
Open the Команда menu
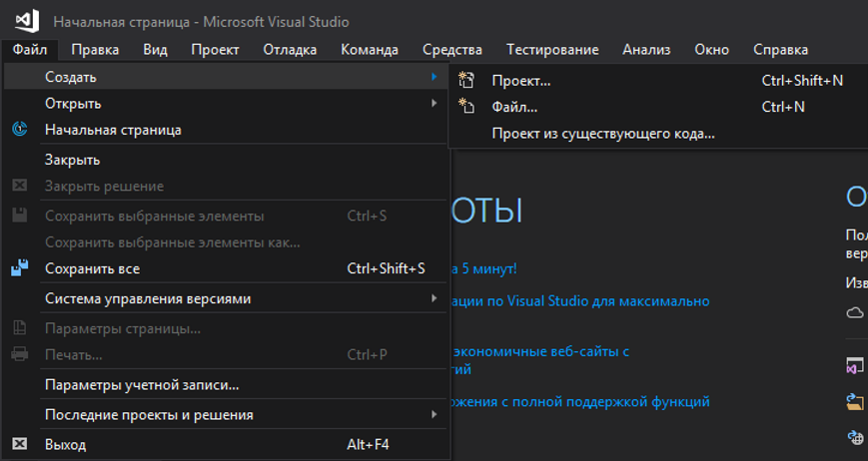pyautogui.click(x=370, y=49)
